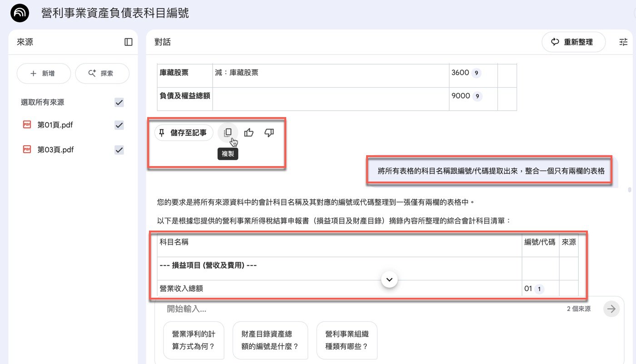The width and height of the screenshot is (636, 364).
Task: Copy the response using the 複製 icon
Action: [228, 132]
